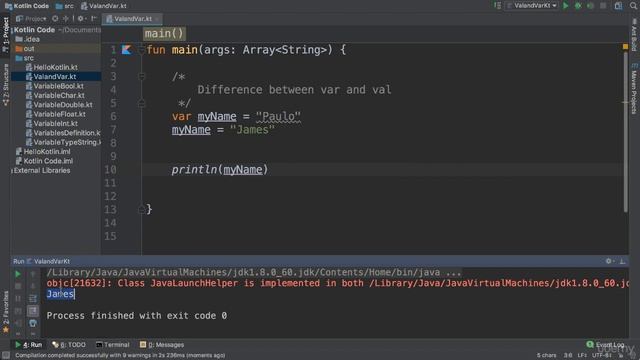Click Pause output in the Run panel
Viewport: 640px width, 360px height.
point(18,299)
